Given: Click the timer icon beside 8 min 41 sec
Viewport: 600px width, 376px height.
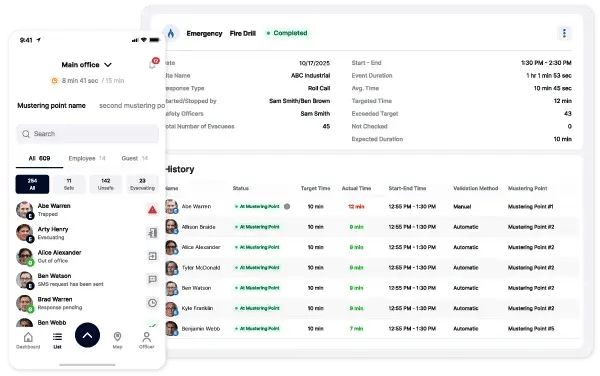Looking at the screenshot, I should (x=54, y=81).
